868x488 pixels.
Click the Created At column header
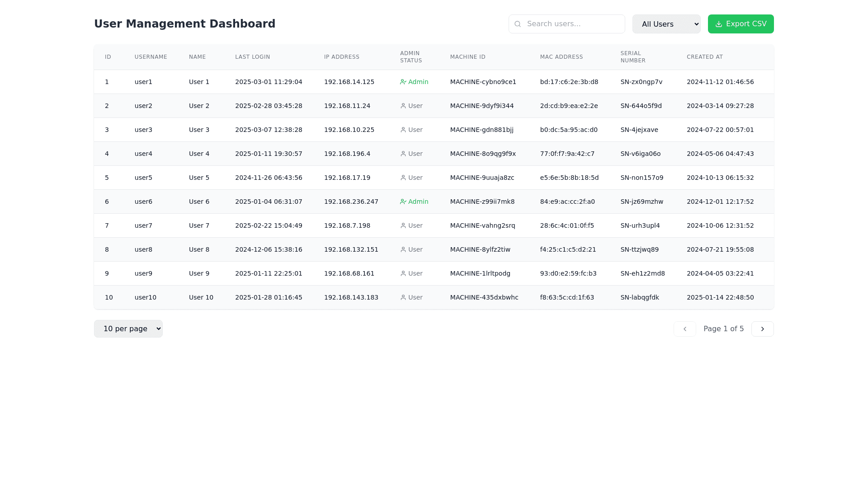(704, 57)
